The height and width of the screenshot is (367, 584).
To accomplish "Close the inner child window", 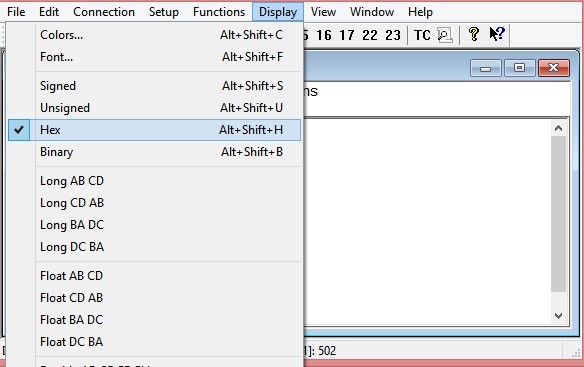I will [554, 68].
